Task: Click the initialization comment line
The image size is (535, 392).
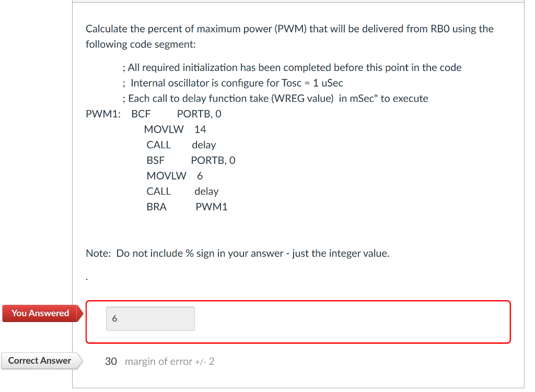Action: click(x=292, y=67)
